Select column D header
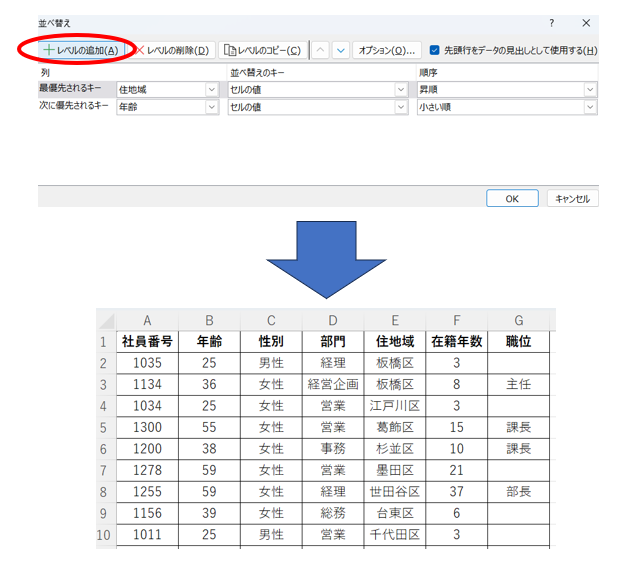The width and height of the screenshot is (626, 574). (333, 320)
